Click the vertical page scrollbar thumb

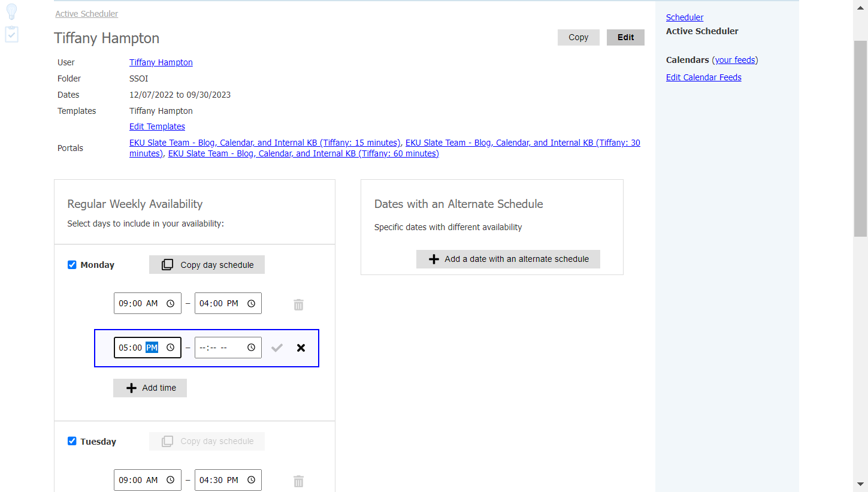[860, 139]
